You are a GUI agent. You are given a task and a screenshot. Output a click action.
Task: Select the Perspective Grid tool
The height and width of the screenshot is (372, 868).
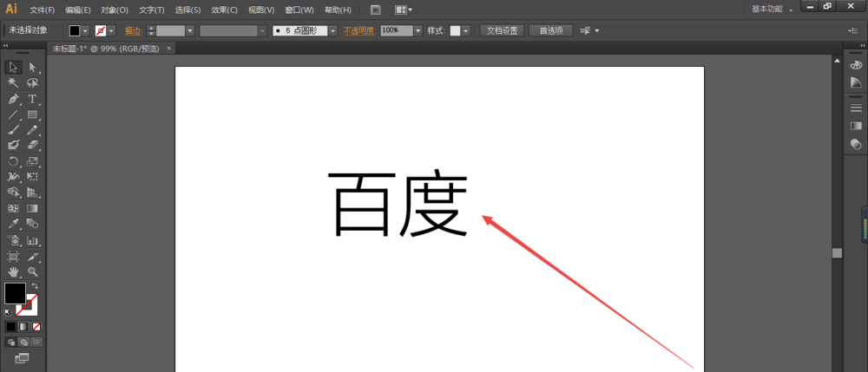pos(32,193)
